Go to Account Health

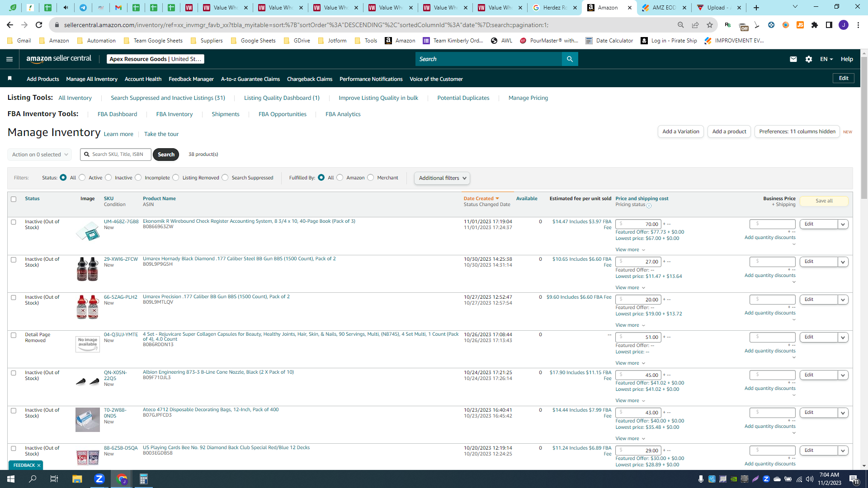point(143,79)
